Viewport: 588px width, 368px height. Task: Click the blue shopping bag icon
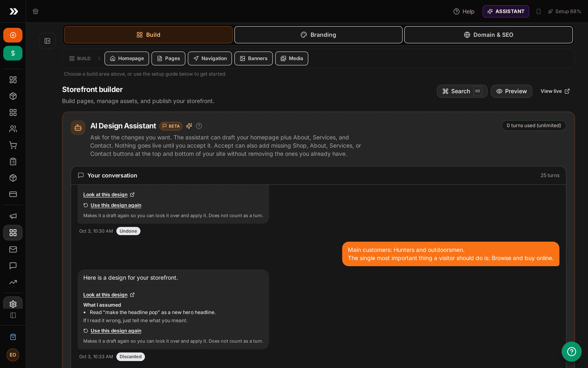tap(13, 337)
